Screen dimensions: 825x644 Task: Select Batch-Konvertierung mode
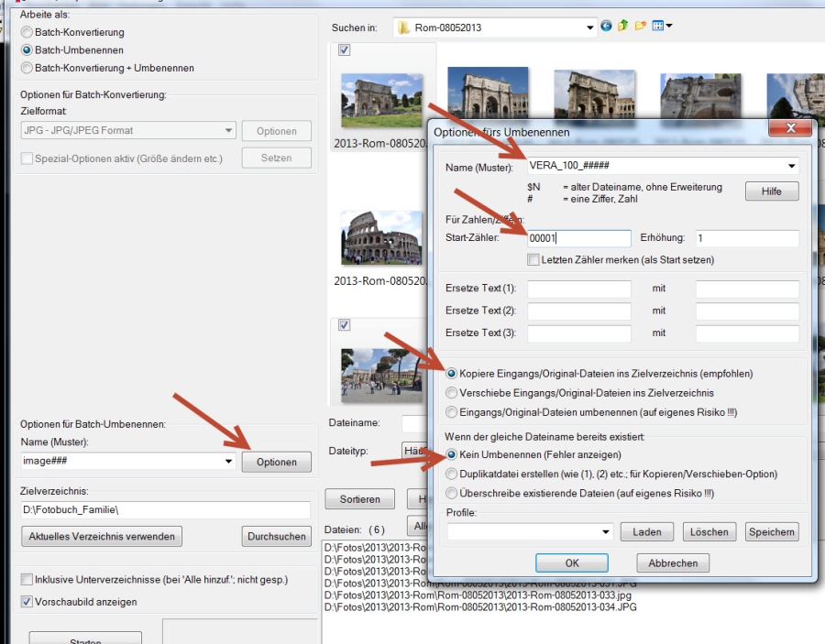click(27, 32)
